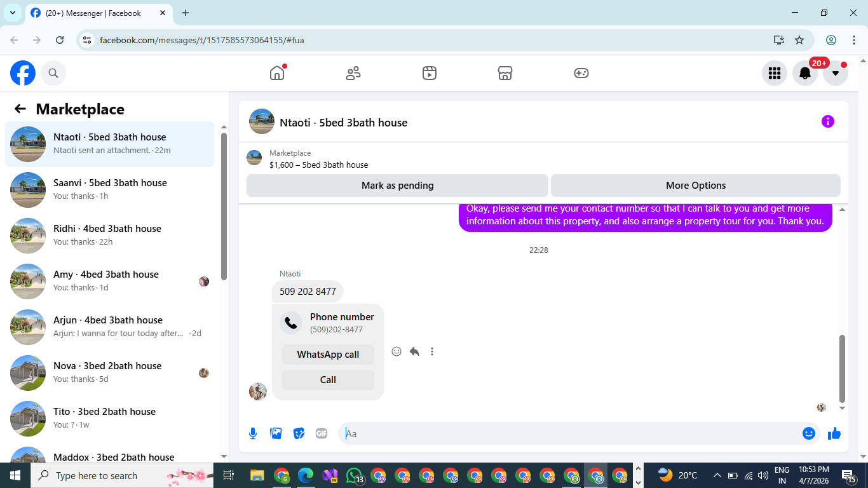The height and width of the screenshot is (488, 868).
Task: Open the Gaming controller icon
Action: (581, 73)
